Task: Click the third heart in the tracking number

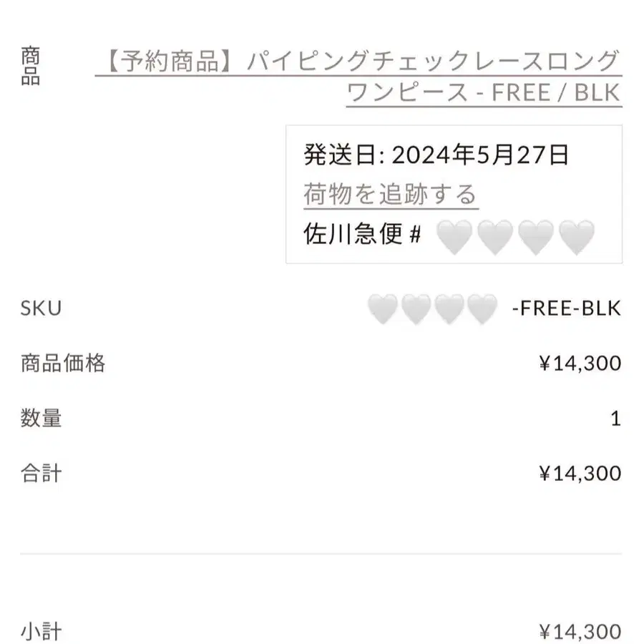Action: coord(536,237)
